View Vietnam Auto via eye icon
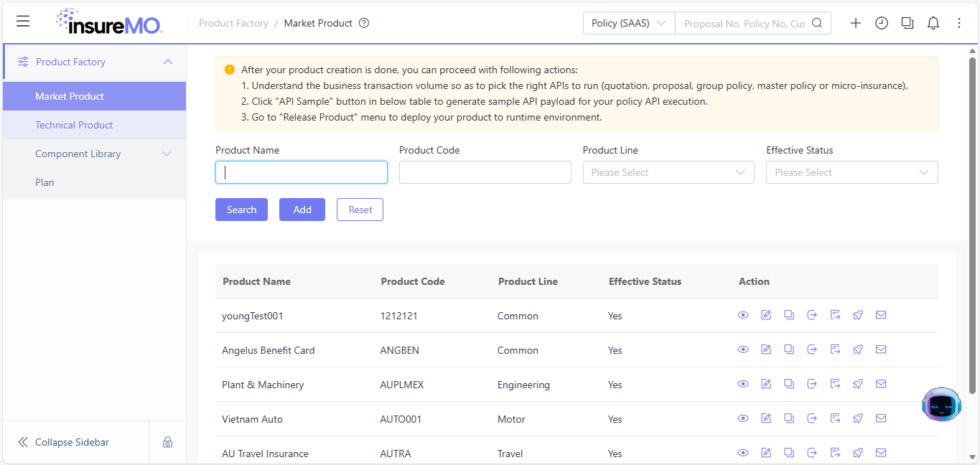The width and height of the screenshot is (980, 465). 743,418
